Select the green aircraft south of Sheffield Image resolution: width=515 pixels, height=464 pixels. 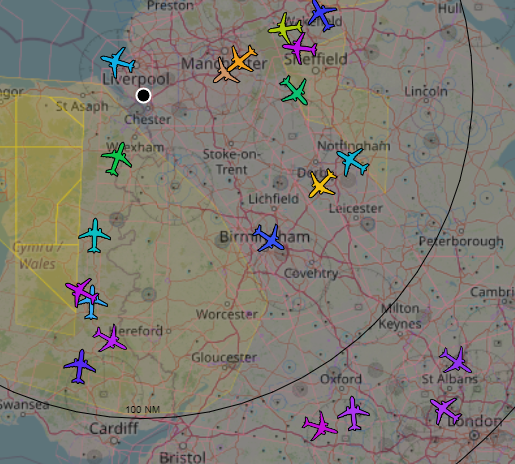[x=294, y=91]
